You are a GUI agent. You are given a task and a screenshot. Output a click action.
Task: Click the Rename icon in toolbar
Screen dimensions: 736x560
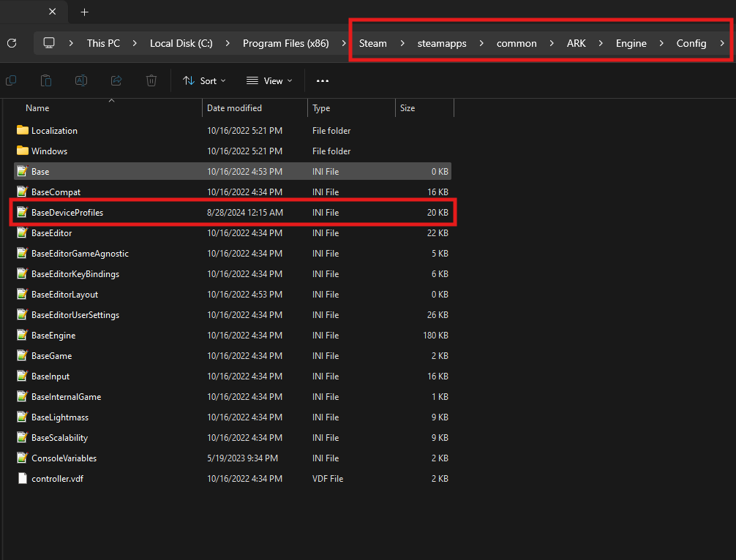tap(81, 80)
